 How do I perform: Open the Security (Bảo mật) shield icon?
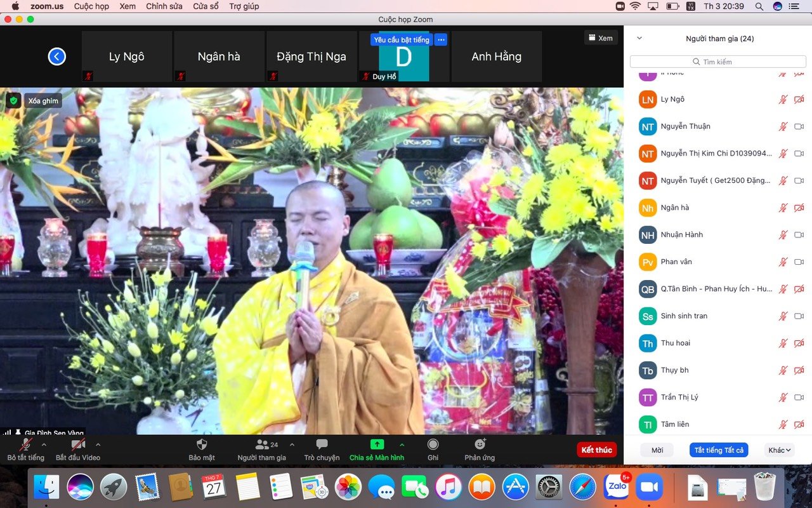pos(202,444)
